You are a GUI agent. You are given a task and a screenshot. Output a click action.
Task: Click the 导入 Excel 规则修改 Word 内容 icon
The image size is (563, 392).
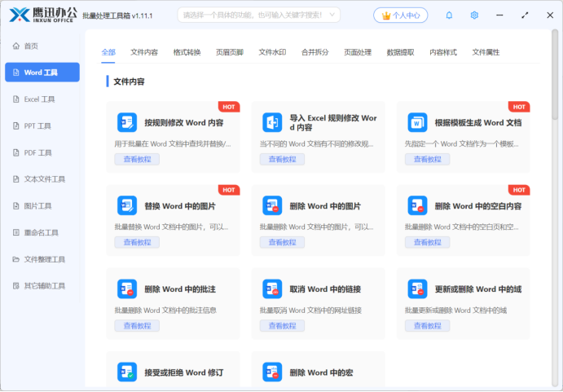[271, 122]
